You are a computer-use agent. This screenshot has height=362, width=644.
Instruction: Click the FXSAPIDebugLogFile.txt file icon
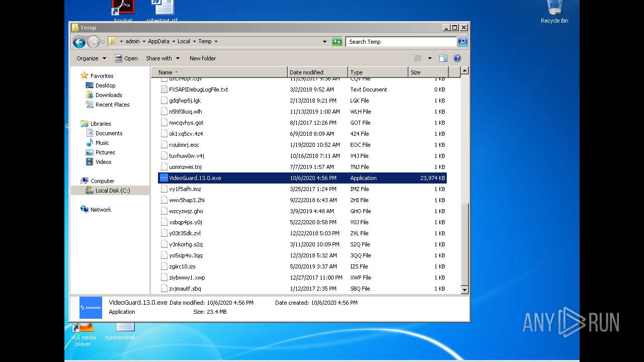(x=164, y=89)
